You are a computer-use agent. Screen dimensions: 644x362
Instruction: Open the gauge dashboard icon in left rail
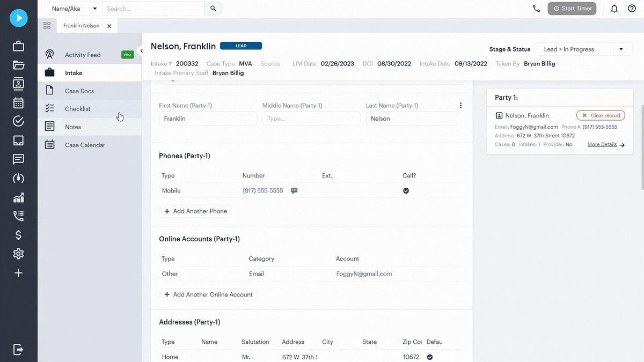pyautogui.click(x=18, y=178)
